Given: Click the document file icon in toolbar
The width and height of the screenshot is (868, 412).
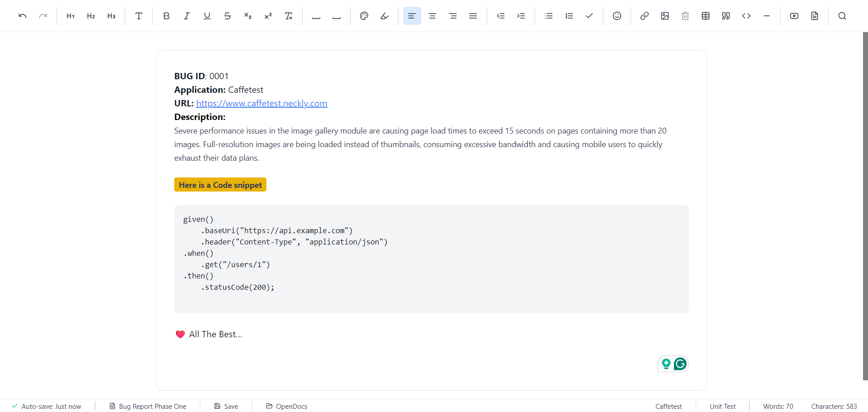Looking at the screenshot, I should 815,16.
